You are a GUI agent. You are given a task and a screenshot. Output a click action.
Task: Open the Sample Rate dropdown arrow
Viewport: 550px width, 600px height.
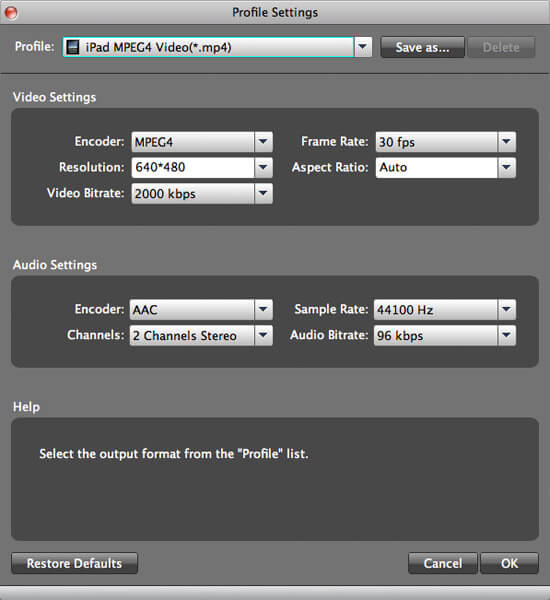coord(507,309)
